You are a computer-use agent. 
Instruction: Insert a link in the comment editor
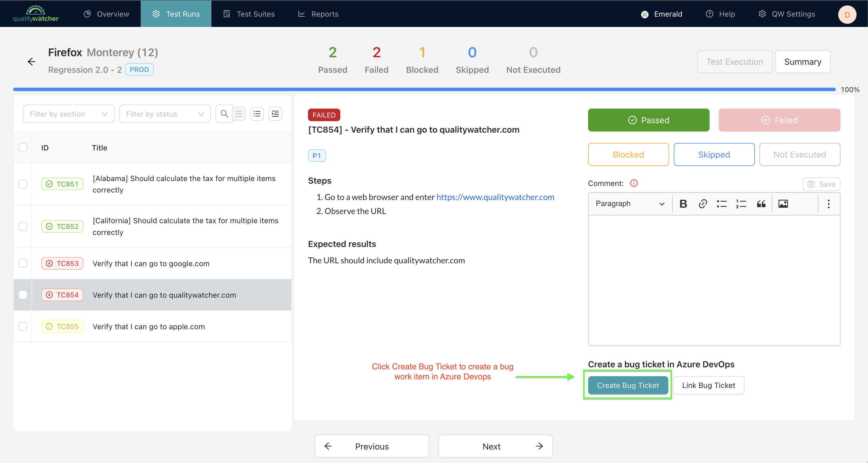pos(702,203)
